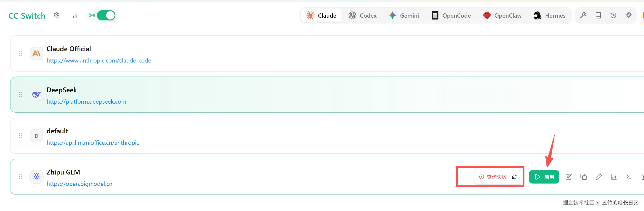This screenshot has height=211, width=644.
Task: Grab the DeepSeek drag handle
Action: point(21,95)
